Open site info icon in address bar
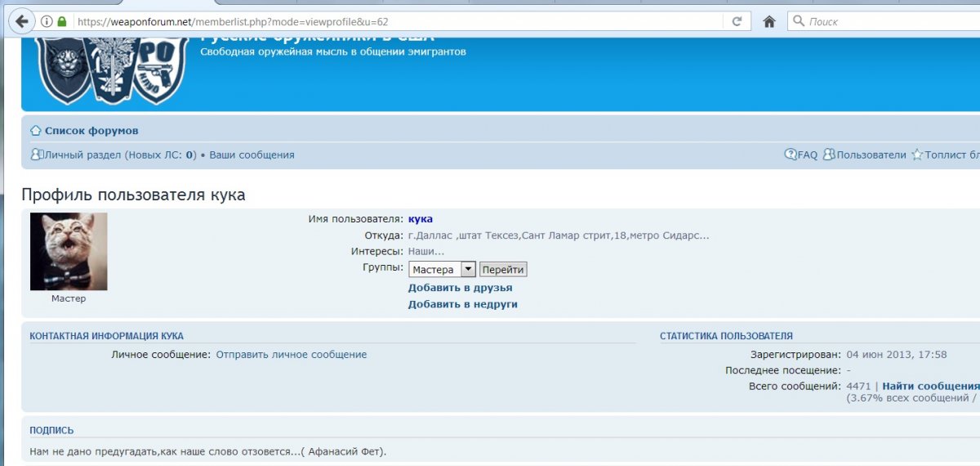The image size is (980, 466). coord(47,21)
